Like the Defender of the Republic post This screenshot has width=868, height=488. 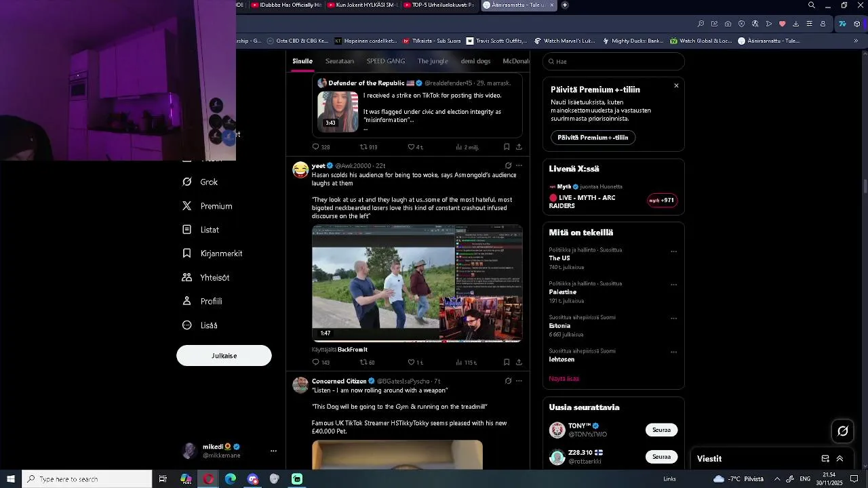click(x=415, y=147)
